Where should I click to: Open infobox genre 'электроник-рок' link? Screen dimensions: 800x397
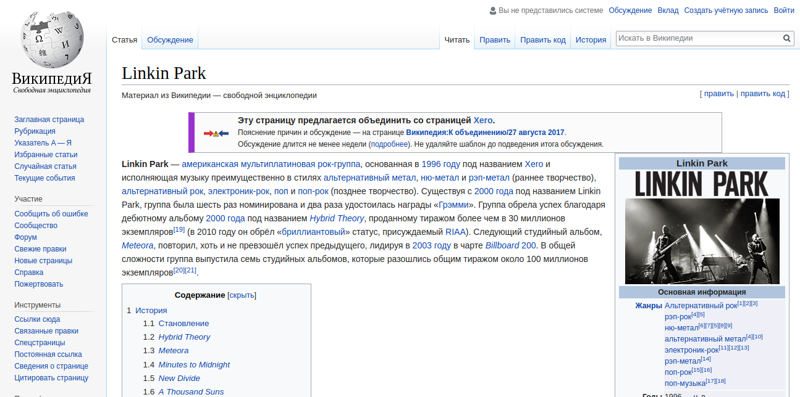click(x=691, y=351)
